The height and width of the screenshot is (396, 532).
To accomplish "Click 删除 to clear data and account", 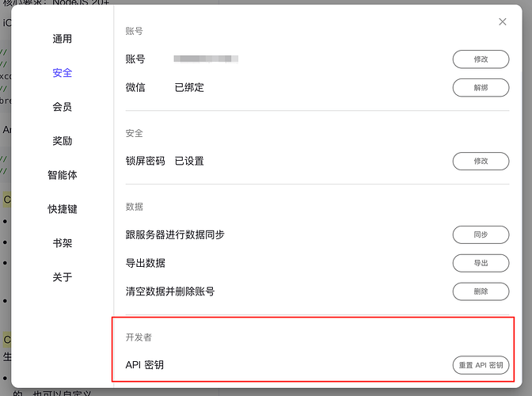I will click(481, 291).
